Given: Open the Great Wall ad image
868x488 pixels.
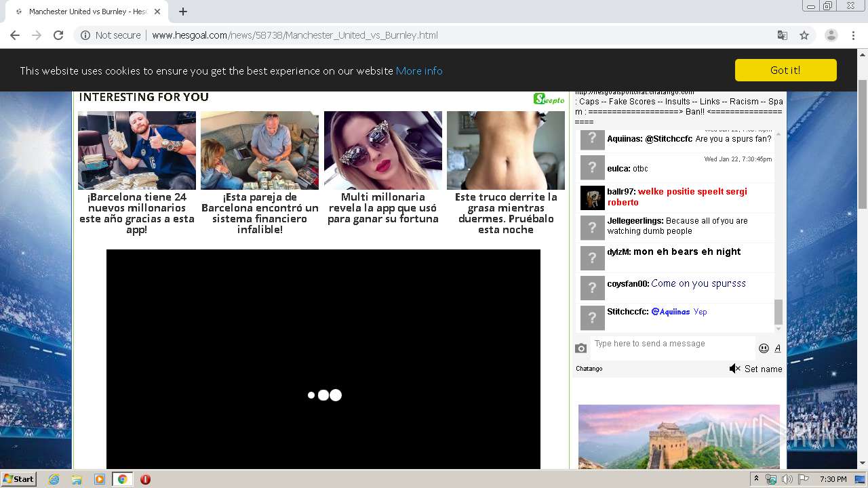Looking at the screenshot, I should click(679, 436).
